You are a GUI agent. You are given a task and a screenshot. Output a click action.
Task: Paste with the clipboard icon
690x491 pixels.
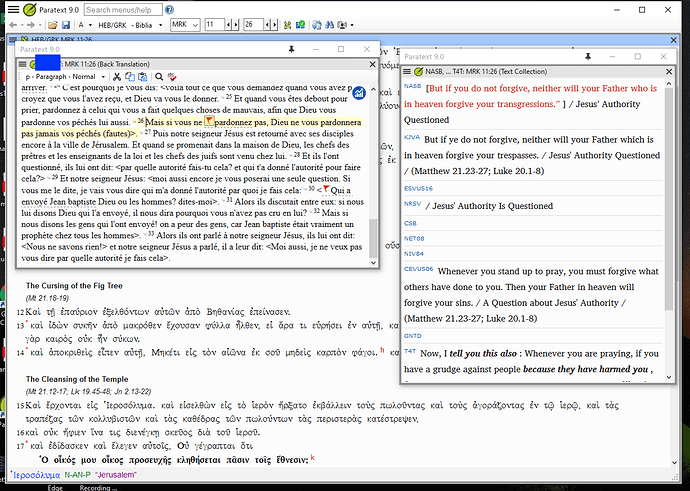coord(143,77)
